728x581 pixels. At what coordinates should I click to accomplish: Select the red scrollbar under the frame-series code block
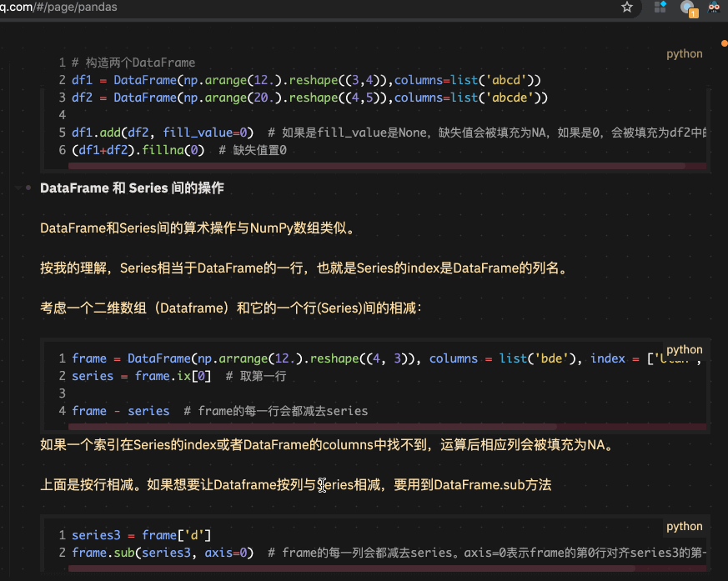click(x=384, y=425)
